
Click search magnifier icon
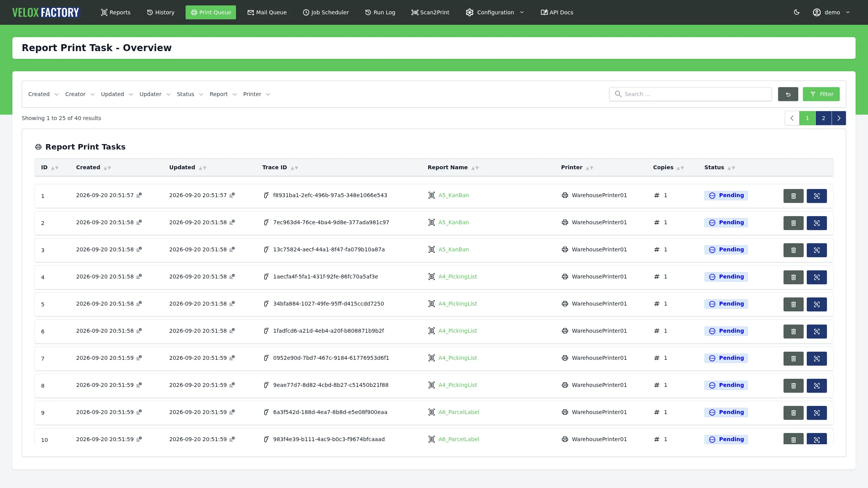pyautogui.click(x=618, y=94)
